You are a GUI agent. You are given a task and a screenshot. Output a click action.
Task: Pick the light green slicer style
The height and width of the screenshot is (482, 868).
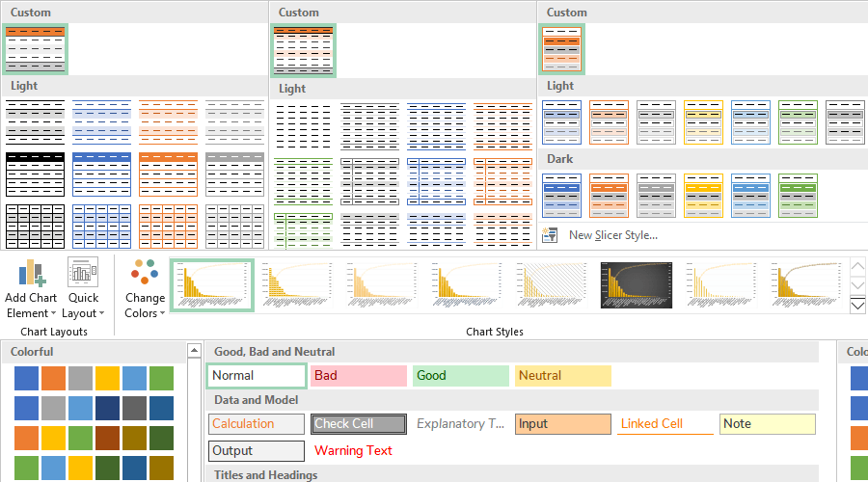[798, 122]
